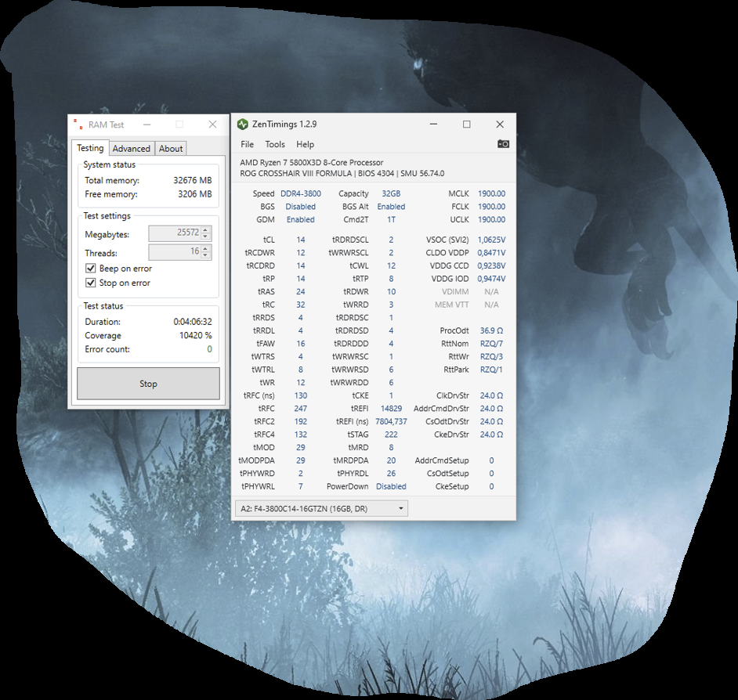This screenshot has width=738, height=700.
Task: Click the ClkDrvStr 24.0 Ω value
Action: pyautogui.click(x=491, y=395)
